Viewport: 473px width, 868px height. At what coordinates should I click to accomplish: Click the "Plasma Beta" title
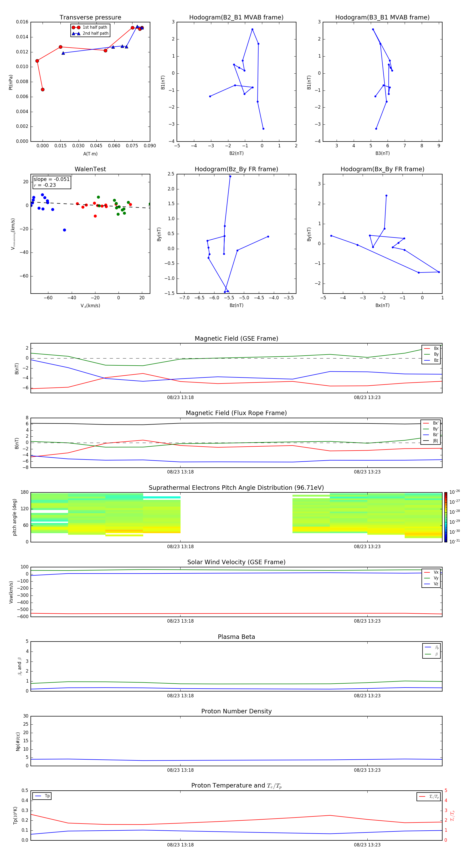point(236,637)
